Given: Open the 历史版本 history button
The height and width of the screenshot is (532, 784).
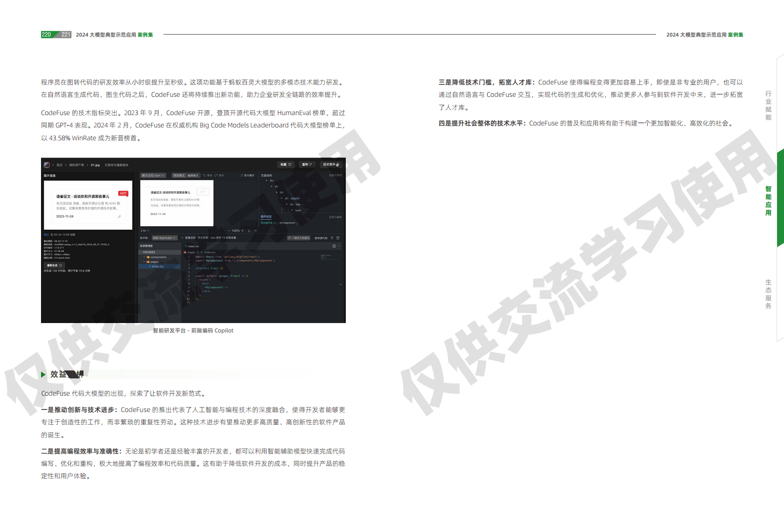Looking at the screenshot, I should [x=331, y=164].
